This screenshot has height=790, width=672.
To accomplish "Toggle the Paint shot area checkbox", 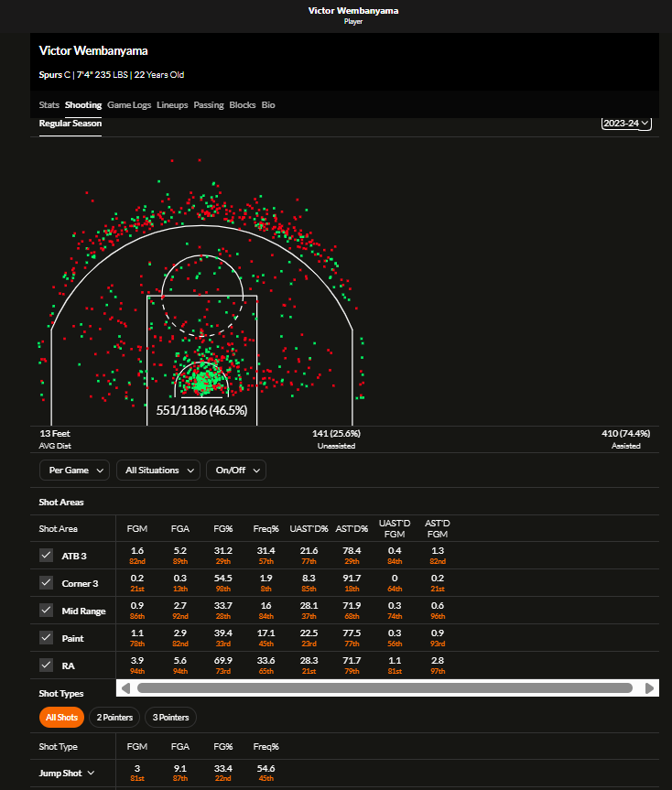I will pos(46,638).
